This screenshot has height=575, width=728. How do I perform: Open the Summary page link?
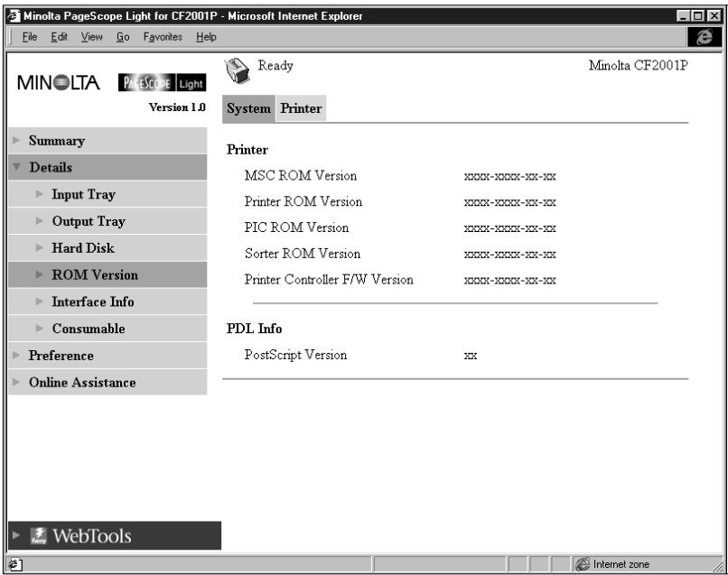[57, 141]
